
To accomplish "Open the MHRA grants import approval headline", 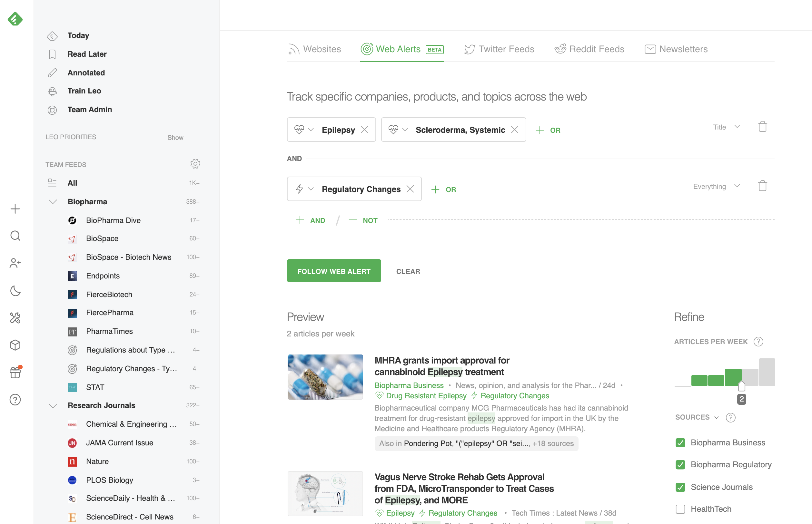I will click(x=442, y=366).
